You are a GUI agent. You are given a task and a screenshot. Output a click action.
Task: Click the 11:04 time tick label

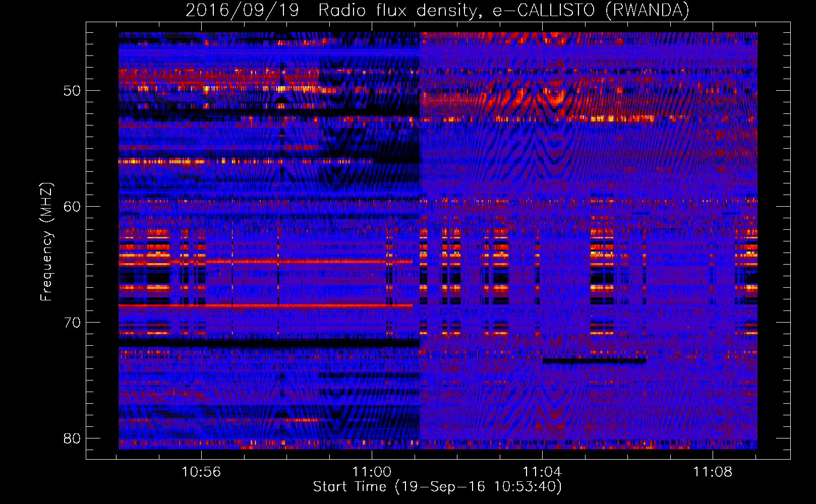542,472
